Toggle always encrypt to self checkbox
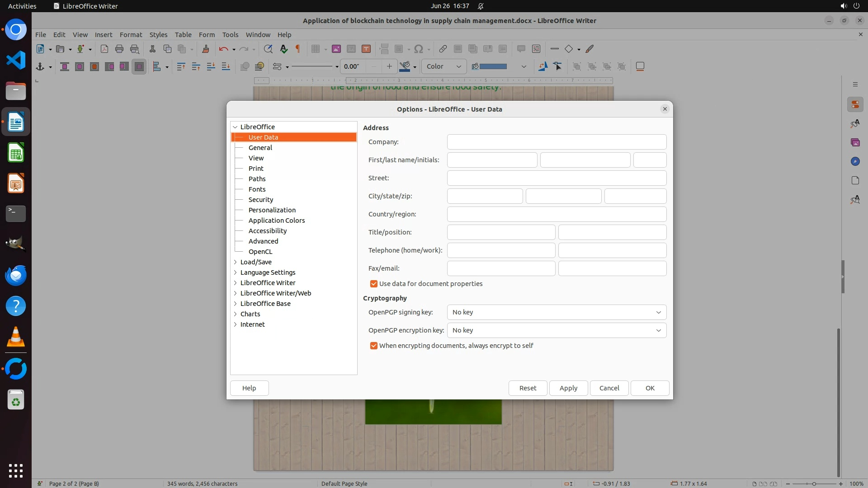Screen dimensions: 868x488 pos(374,346)
